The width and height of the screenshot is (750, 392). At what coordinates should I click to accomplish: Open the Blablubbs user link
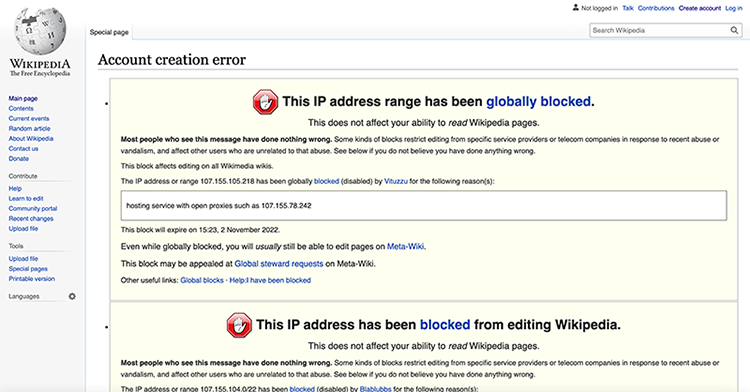[375, 389]
